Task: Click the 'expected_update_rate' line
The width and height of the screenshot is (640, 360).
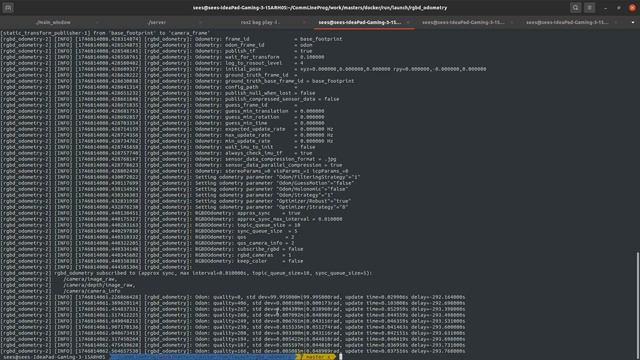Action: 167,129
